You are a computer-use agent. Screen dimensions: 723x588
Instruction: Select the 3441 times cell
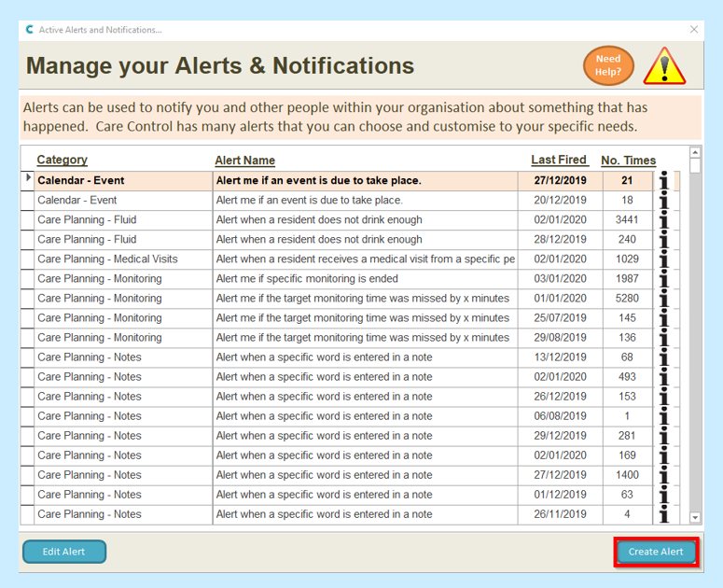point(628,220)
